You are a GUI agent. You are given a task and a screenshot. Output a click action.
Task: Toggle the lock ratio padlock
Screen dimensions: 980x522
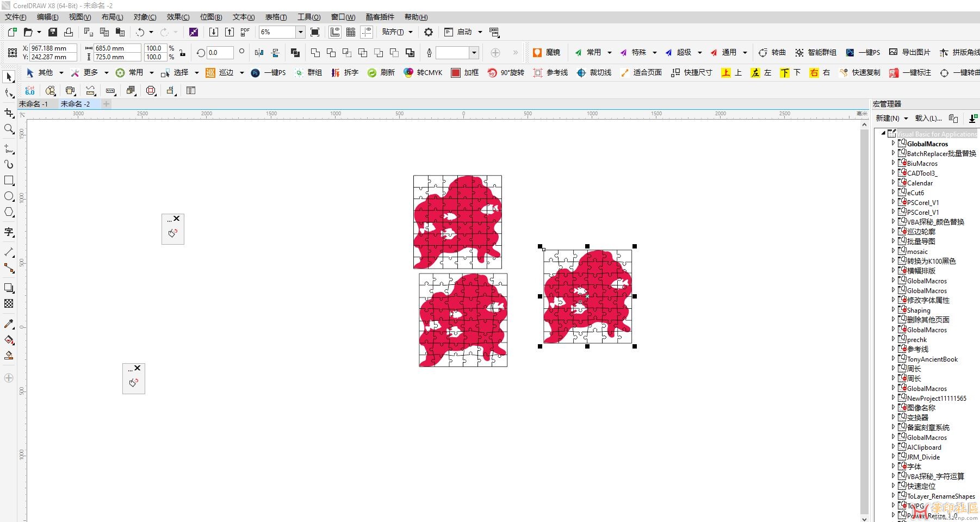pyautogui.click(x=182, y=53)
